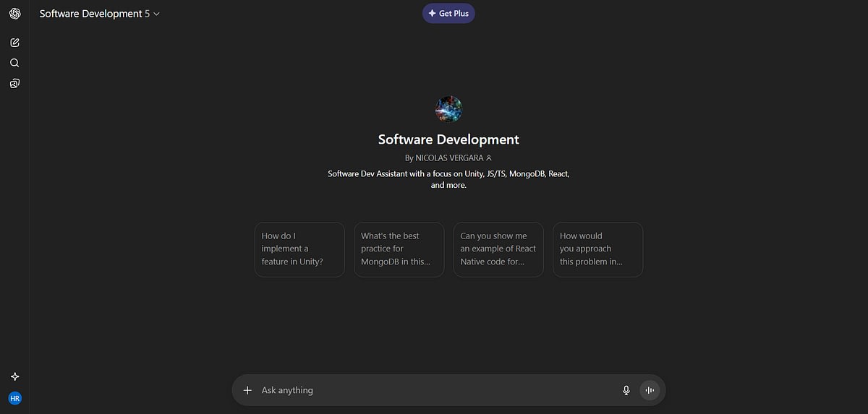Click the person icon beside NICOLAS VERGARA
Viewport: 868px width, 414px height.
click(x=489, y=158)
